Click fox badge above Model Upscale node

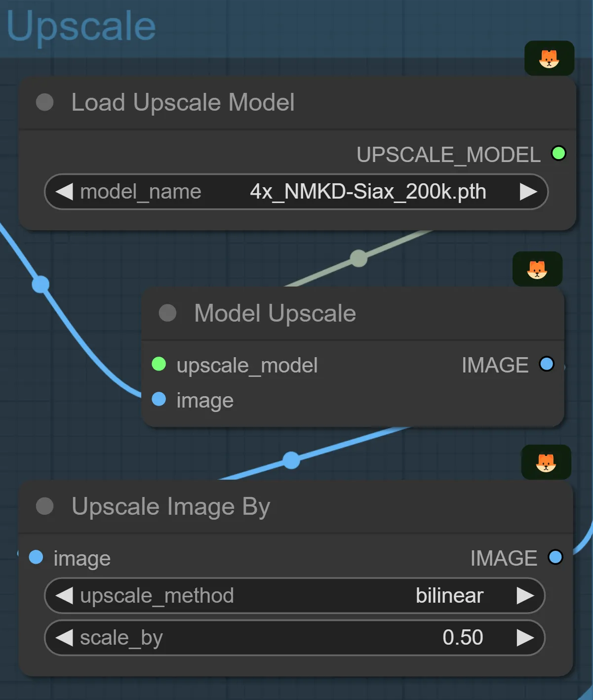[537, 270]
